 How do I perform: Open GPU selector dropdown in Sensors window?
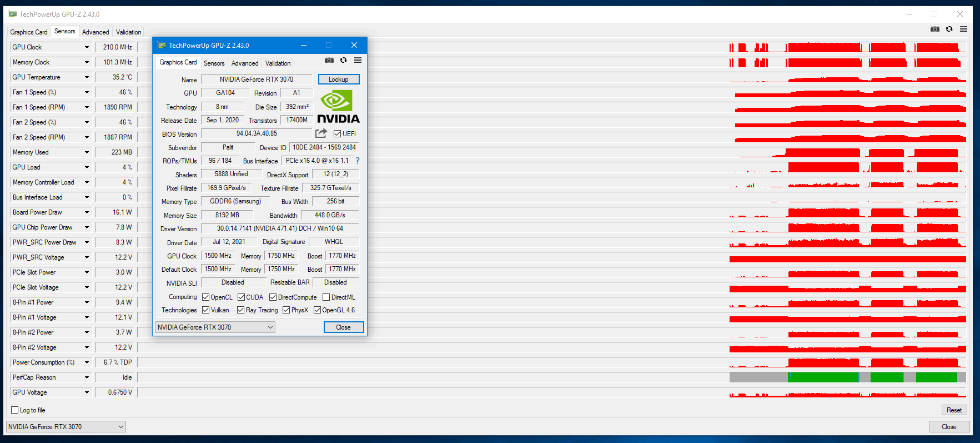[x=66, y=427]
